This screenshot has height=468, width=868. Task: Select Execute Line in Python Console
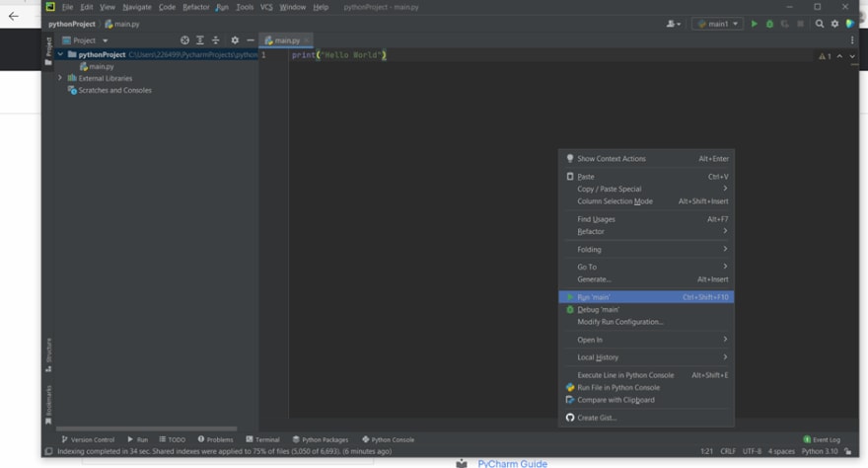(x=646, y=375)
